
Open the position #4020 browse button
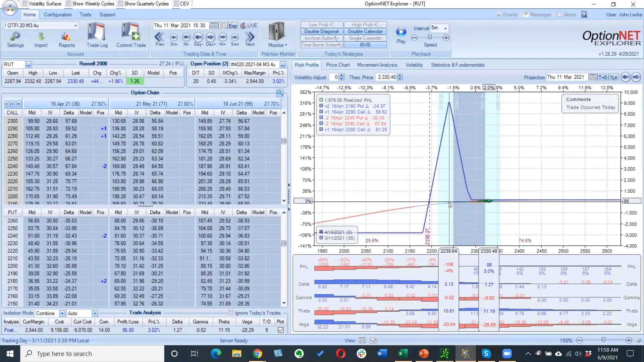283,64
